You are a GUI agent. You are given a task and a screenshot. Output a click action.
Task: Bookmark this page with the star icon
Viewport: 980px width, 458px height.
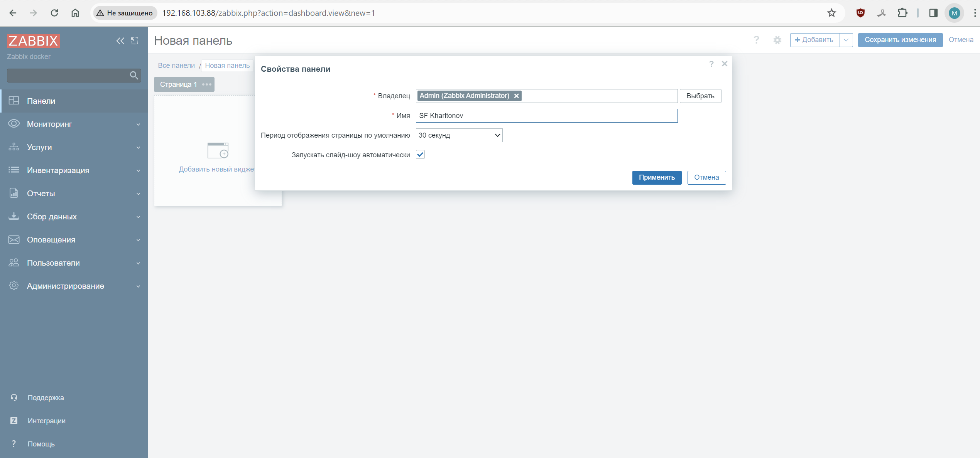[x=831, y=13]
